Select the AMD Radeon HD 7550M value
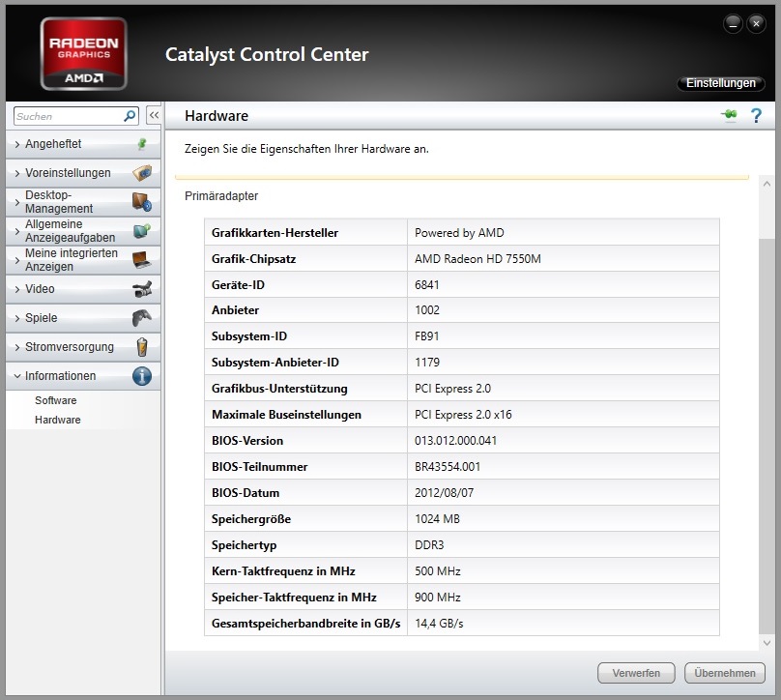Image resolution: width=781 pixels, height=700 pixels. click(x=477, y=259)
